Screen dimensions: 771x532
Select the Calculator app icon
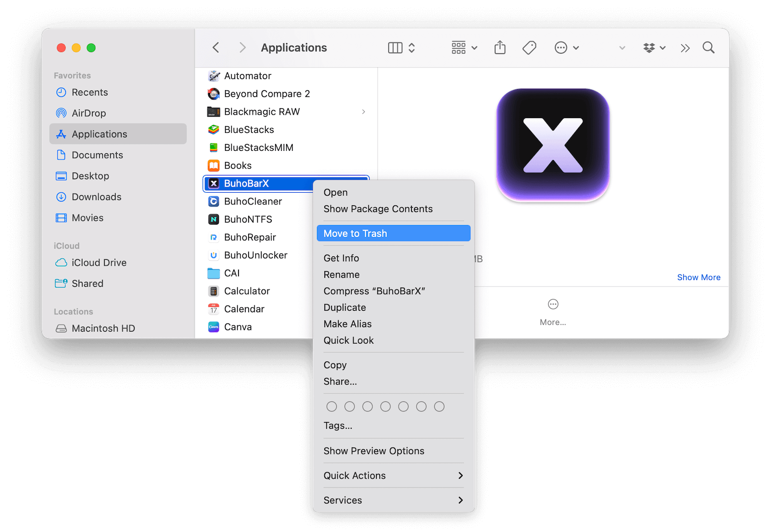tap(213, 291)
